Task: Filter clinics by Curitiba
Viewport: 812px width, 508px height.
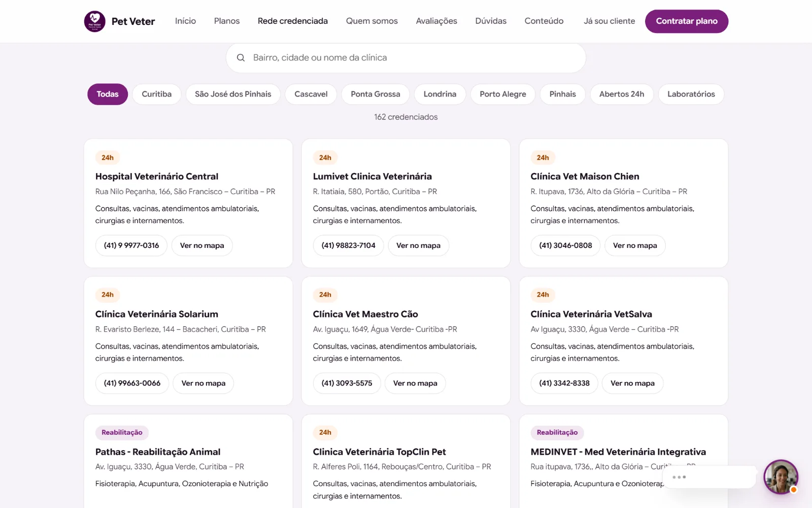Action: [x=157, y=94]
